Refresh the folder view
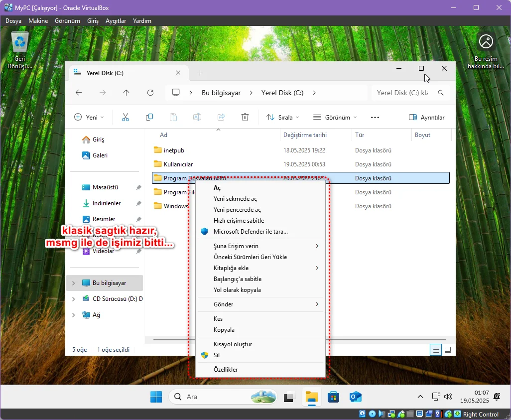The width and height of the screenshot is (511, 420). point(150,93)
